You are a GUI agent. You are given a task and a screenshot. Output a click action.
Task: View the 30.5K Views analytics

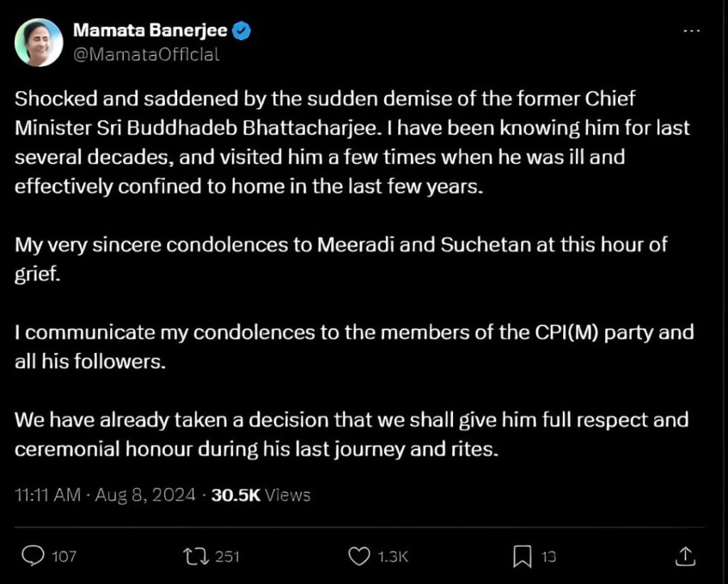[x=261, y=495]
